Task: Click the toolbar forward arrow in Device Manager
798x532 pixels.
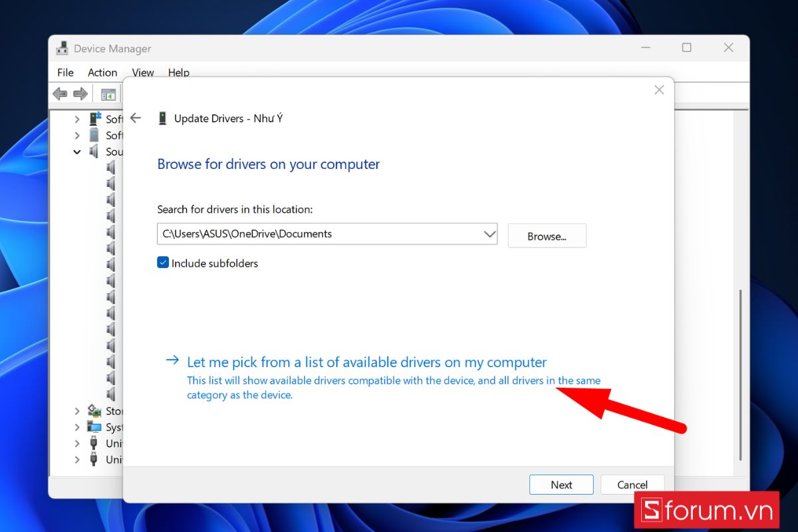Action: [x=80, y=94]
